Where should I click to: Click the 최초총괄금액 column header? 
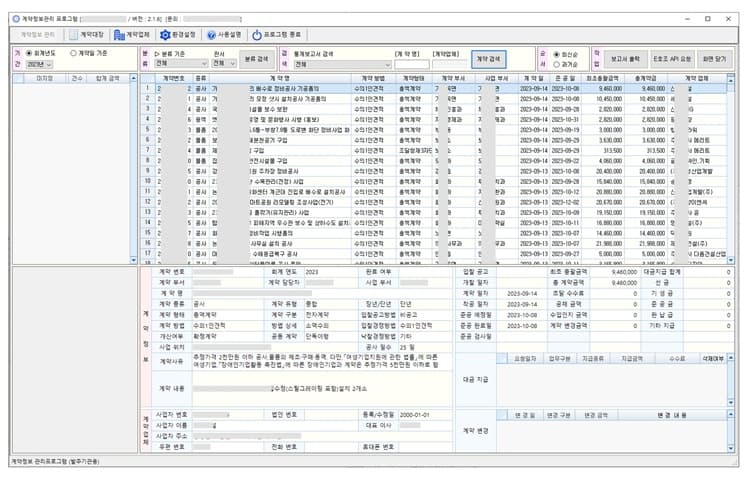pyautogui.click(x=602, y=78)
